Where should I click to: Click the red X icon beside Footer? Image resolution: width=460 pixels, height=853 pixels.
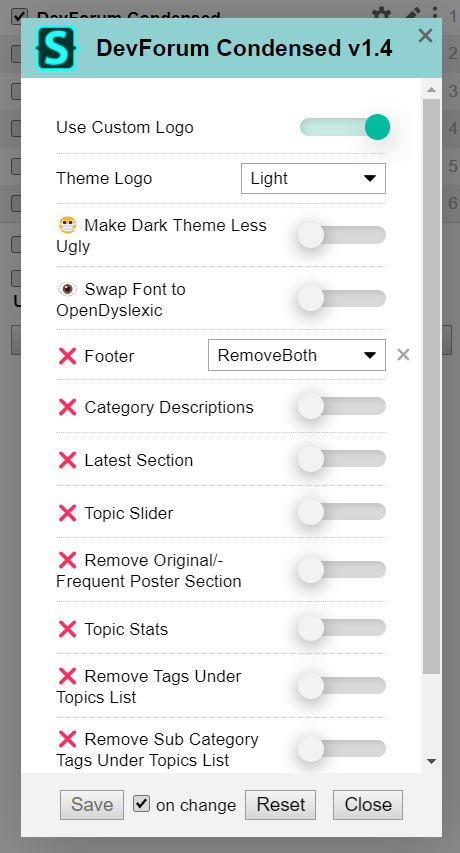click(x=67, y=356)
